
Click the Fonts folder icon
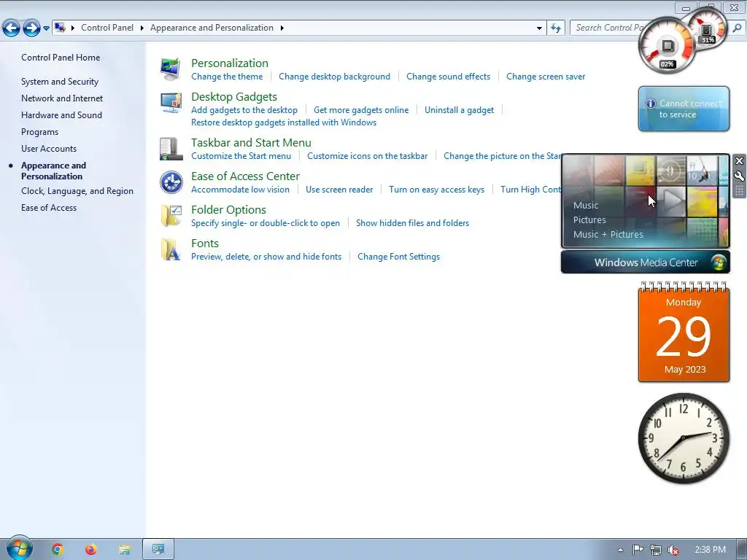(x=171, y=249)
